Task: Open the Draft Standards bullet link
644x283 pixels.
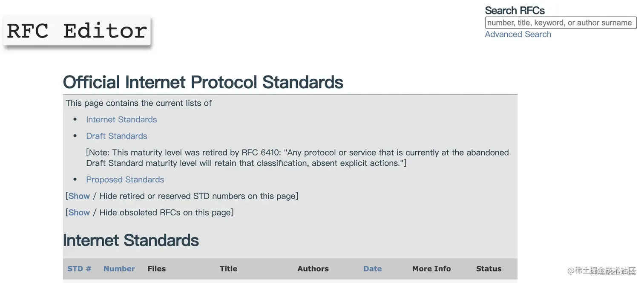Action: pos(117,136)
